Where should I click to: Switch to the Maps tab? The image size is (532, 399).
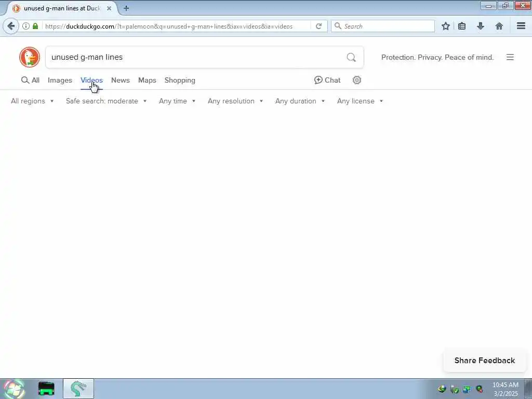(147, 81)
